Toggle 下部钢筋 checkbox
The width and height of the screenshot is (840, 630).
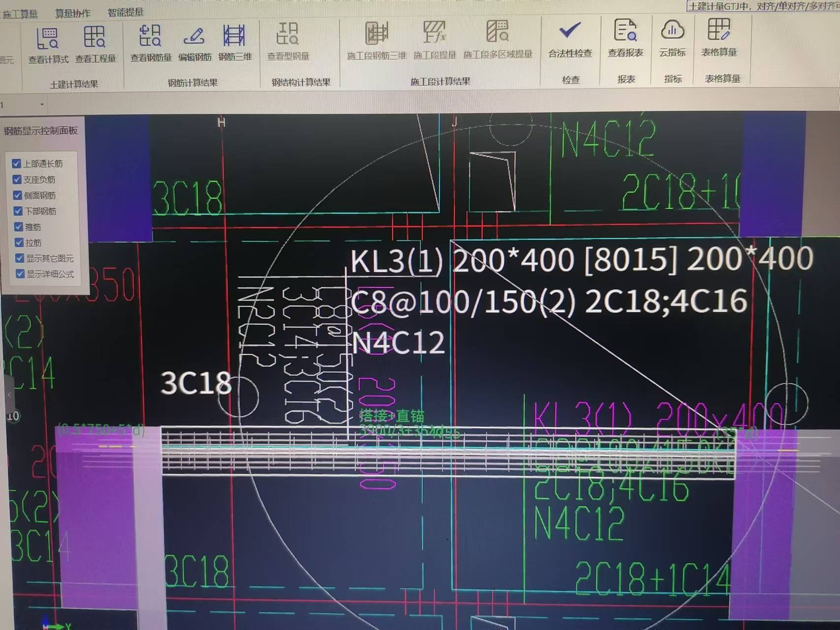[18, 211]
